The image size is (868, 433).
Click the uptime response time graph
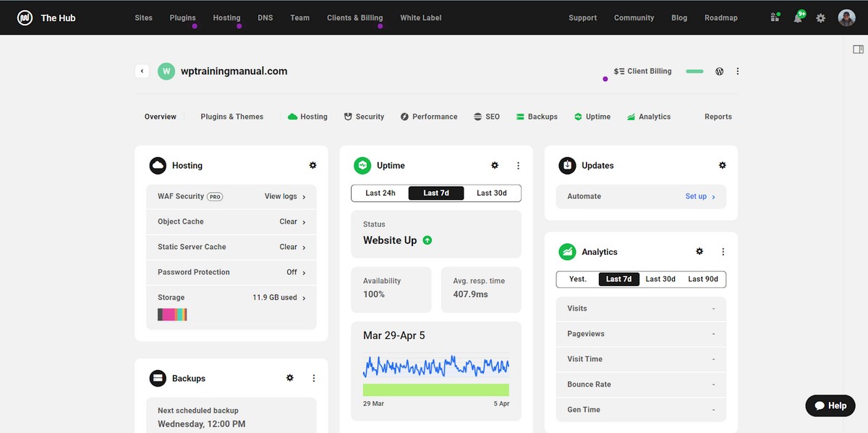click(x=436, y=366)
